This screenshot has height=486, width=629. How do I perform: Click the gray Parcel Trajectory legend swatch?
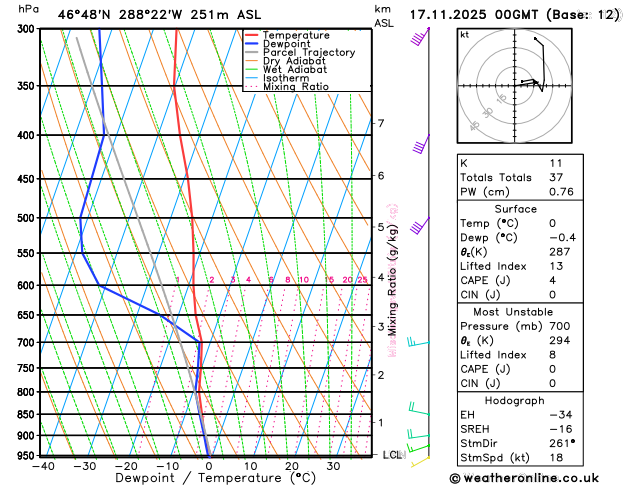[252, 53]
